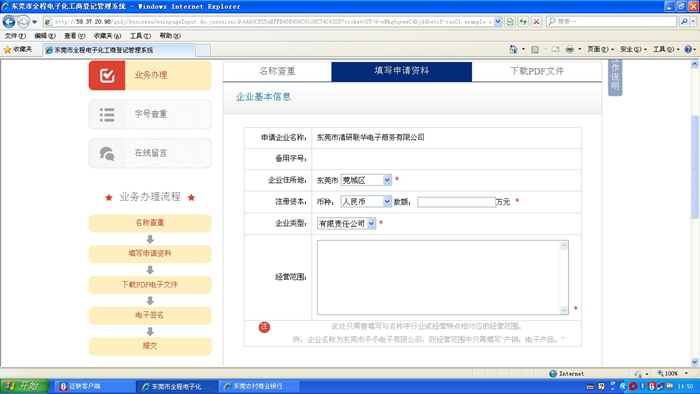Click the compatibility view icon
Screen dimensions: 700x394
[x=510, y=21]
